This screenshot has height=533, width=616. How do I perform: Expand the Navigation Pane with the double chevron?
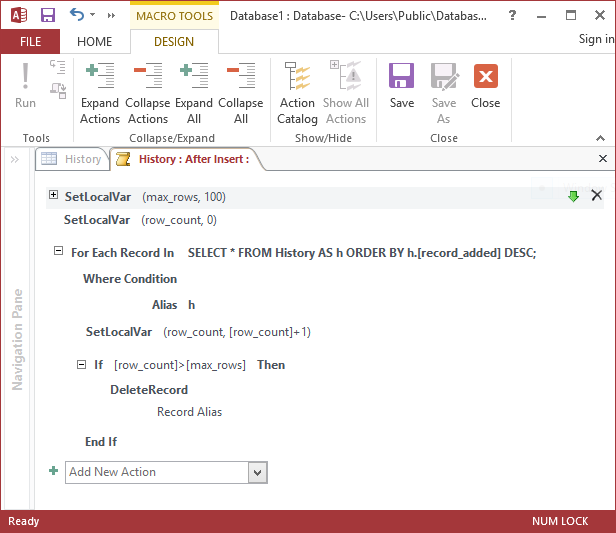[x=15, y=159]
